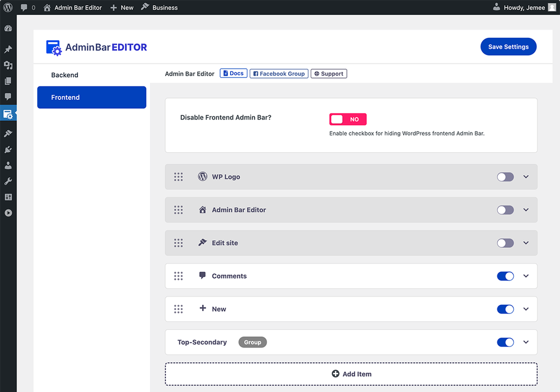Image resolution: width=560 pixels, height=392 pixels.
Task: Open Comments from the left sidebar icon
Action: tap(8, 97)
